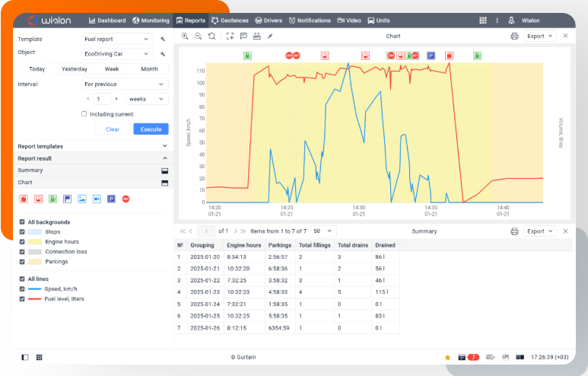The width and height of the screenshot is (588, 376).
Task: Open the Dashboard tab
Action: click(x=107, y=21)
